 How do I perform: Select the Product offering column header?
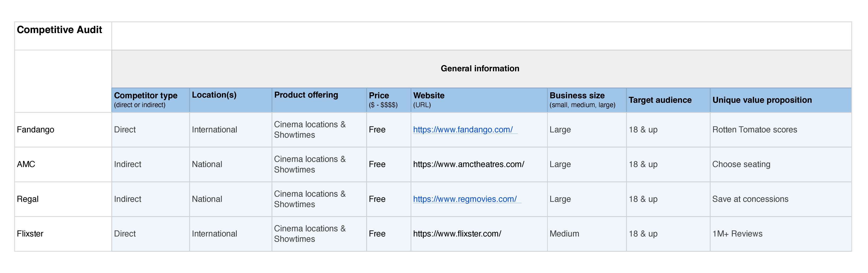[306, 95]
